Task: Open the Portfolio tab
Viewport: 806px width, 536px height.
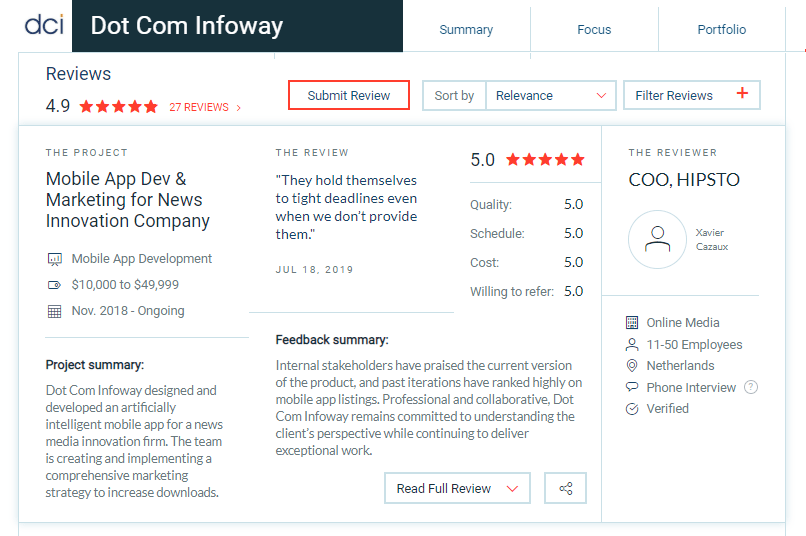Action: (721, 29)
